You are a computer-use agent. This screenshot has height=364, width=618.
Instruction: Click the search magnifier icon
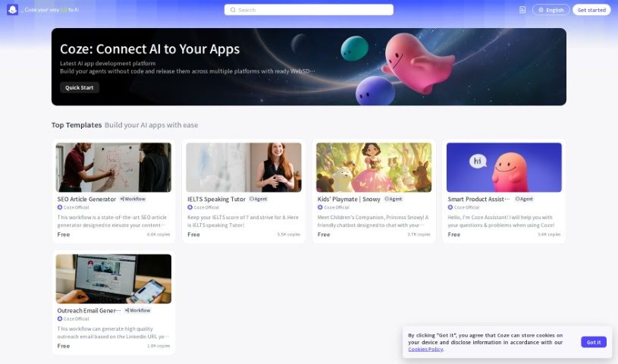(233, 10)
